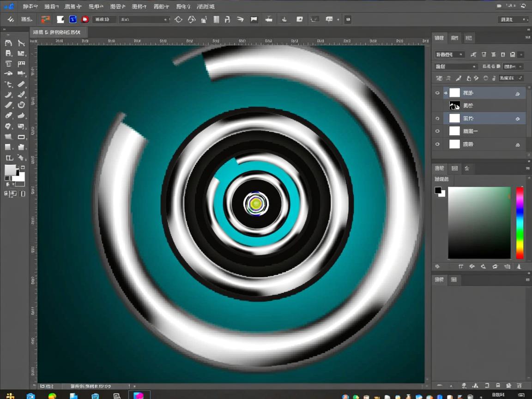Toggle the eye icon of the fourth layer

tap(437, 131)
